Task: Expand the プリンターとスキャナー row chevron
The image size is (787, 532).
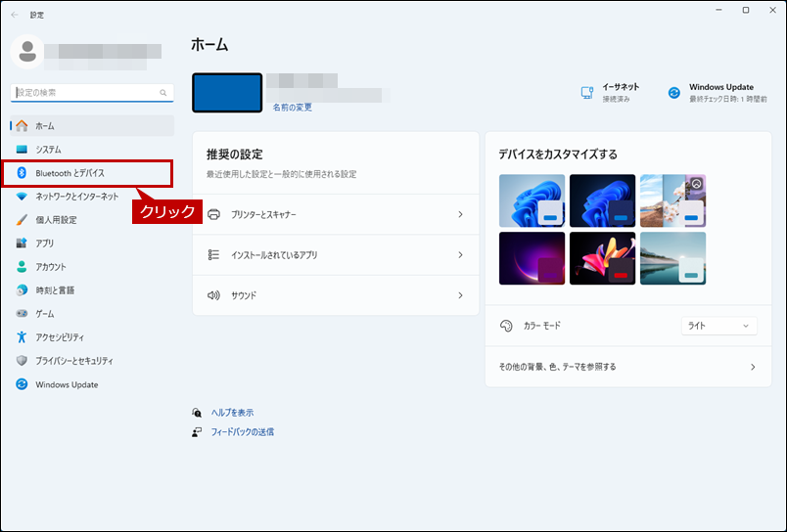Action: 460,214
